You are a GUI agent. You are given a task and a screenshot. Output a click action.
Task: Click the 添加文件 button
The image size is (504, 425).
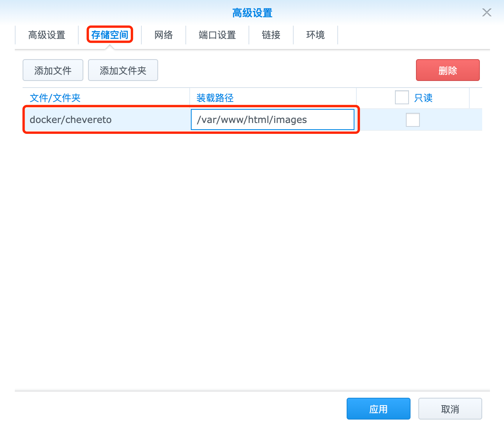coord(53,70)
